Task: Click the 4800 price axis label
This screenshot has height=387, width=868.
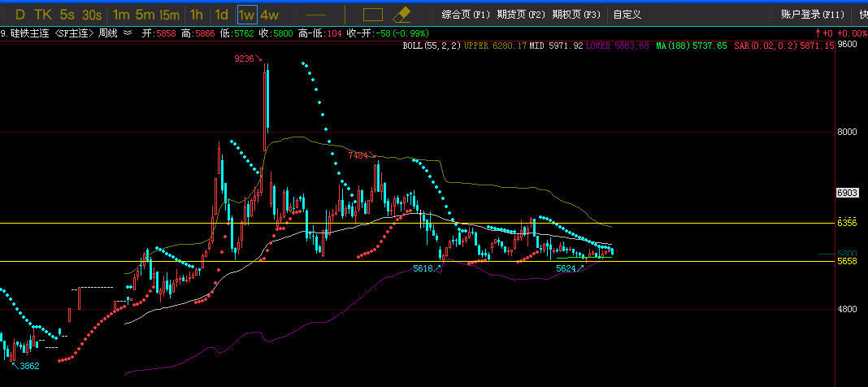Action: [848, 309]
